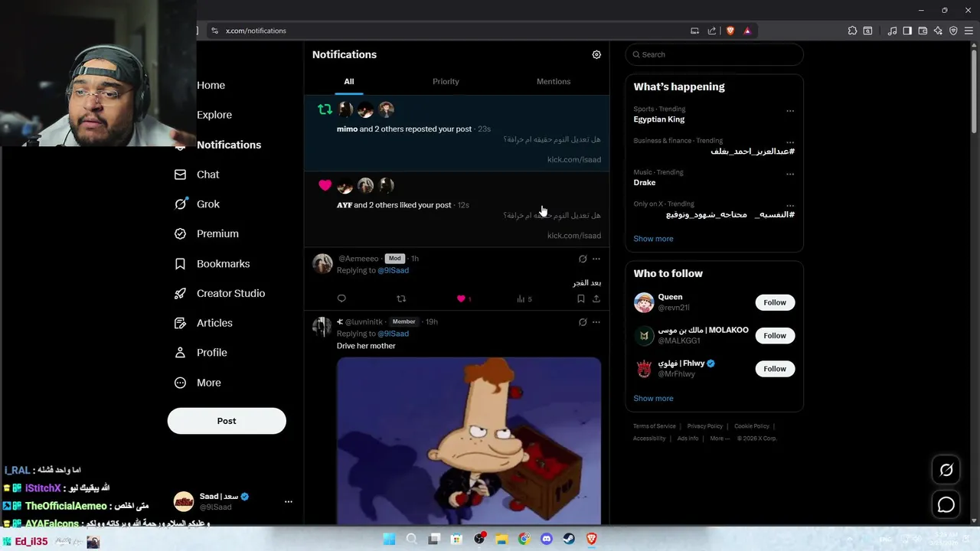Bookmark @Aemeeeo's reply
980x551 pixels.
580,298
